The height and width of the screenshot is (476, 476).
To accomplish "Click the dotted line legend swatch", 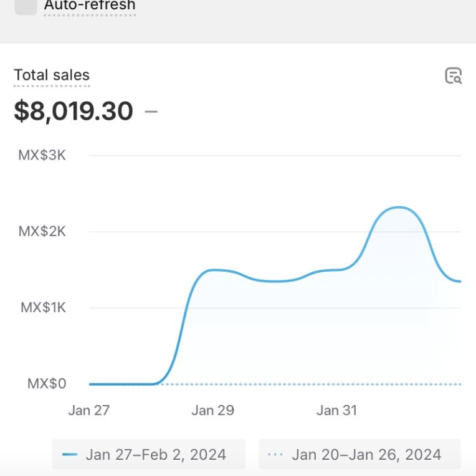I will coord(275,454).
